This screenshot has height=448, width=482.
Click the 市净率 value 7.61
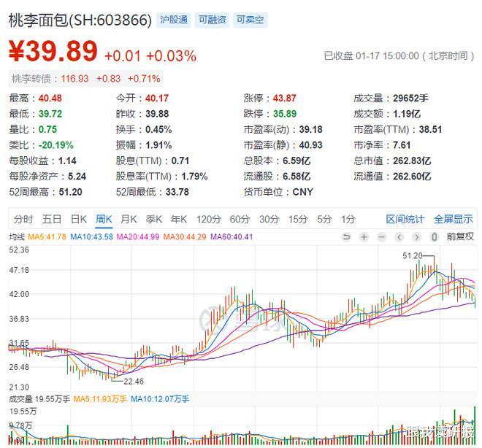(402, 145)
